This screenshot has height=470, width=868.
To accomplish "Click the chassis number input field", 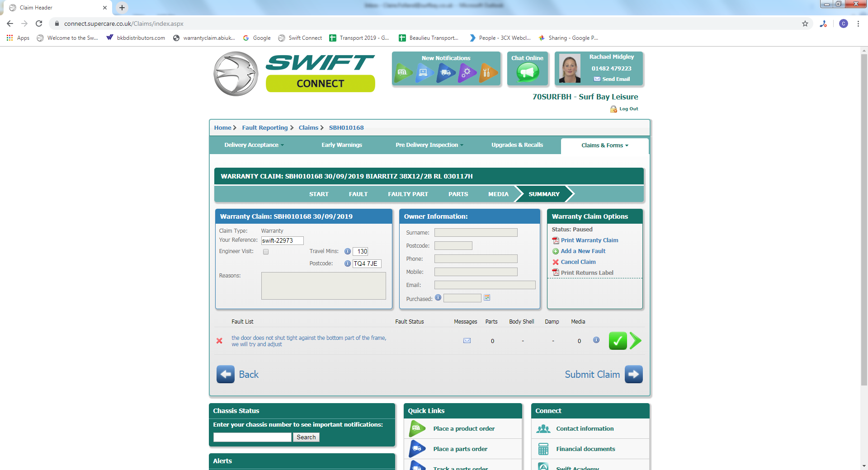I will 252,437.
